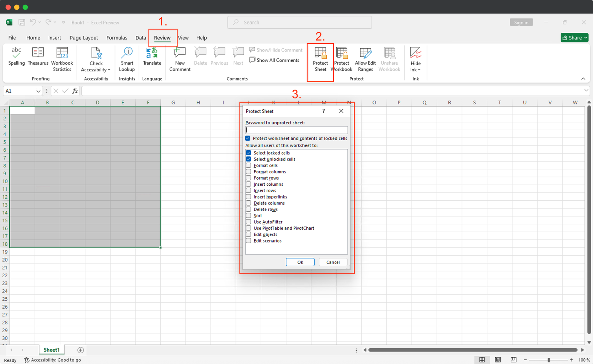Run the Spelling checker
Viewport: 593px width, 364px height.
click(16, 58)
